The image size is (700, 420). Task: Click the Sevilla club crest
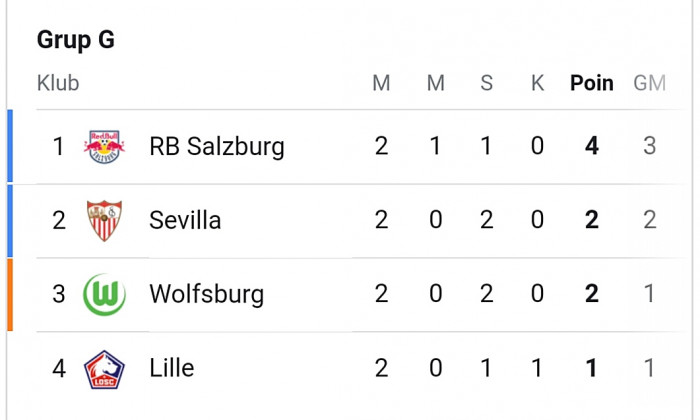click(x=104, y=220)
